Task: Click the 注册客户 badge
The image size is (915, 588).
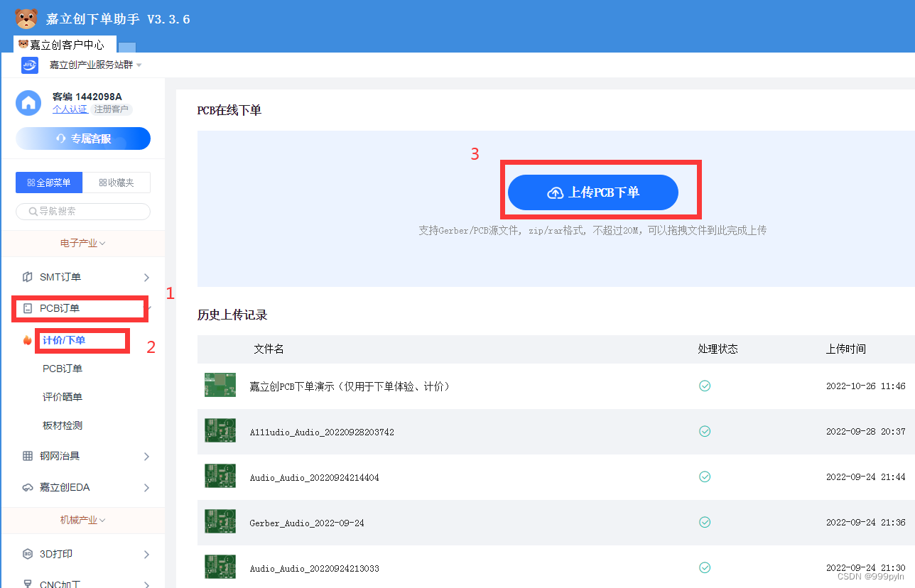Action: 112,109
